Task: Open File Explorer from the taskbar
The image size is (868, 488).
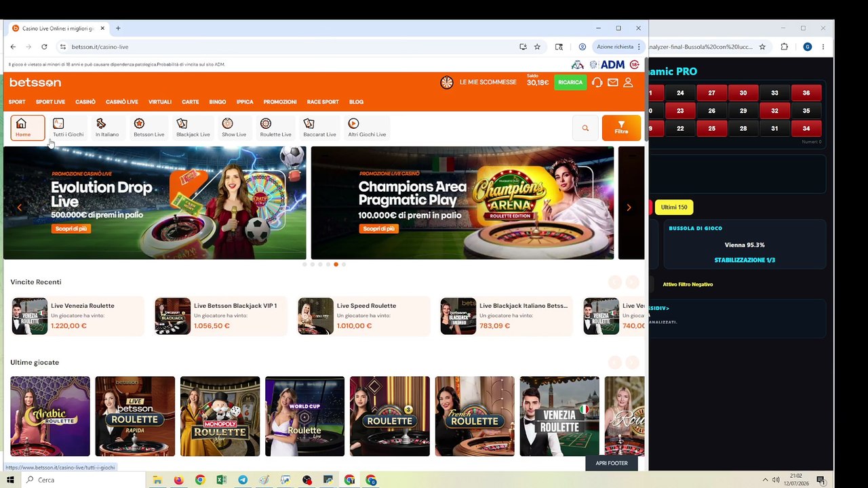Action: (x=157, y=480)
